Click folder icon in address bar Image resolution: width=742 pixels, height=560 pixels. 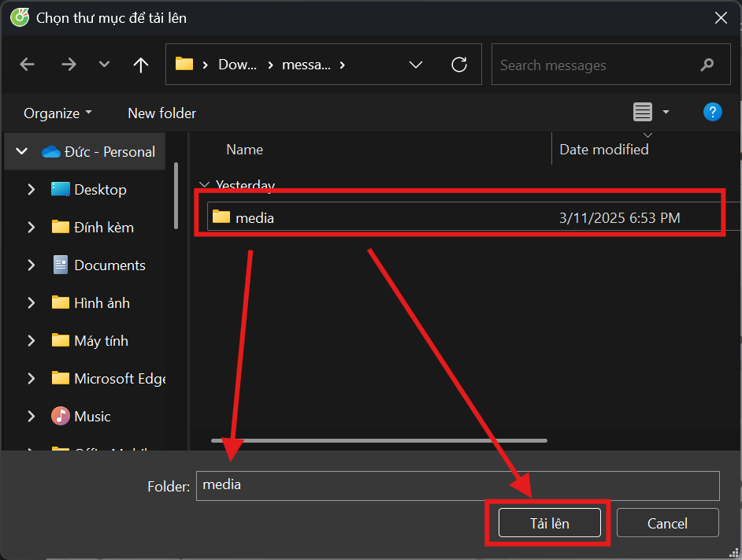[x=184, y=64]
